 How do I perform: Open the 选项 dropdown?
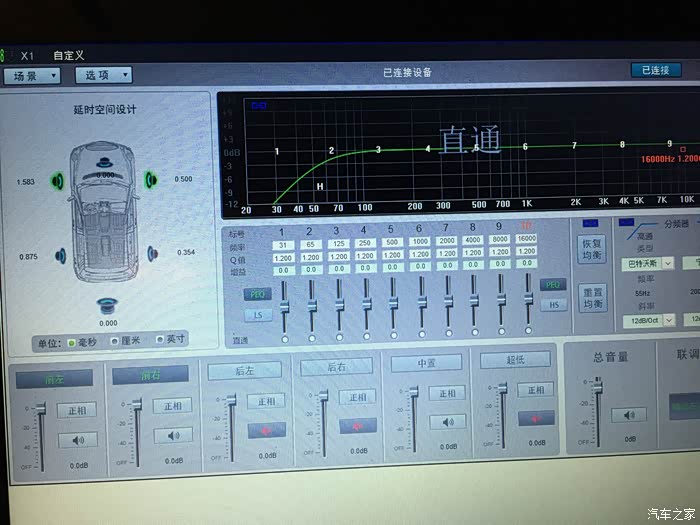tap(103, 75)
